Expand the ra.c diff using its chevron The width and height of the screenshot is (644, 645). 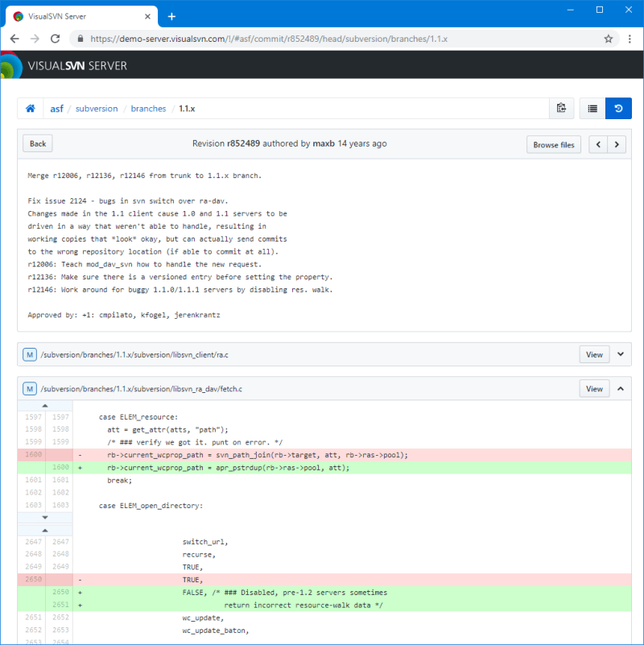tap(620, 354)
